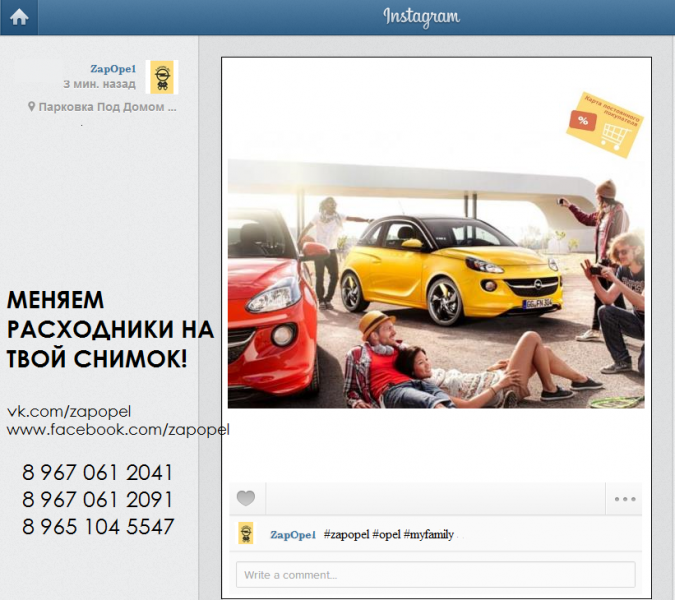Open the three-dots more options menu
This screenshot has height=600, width=675.
[625, 499]
